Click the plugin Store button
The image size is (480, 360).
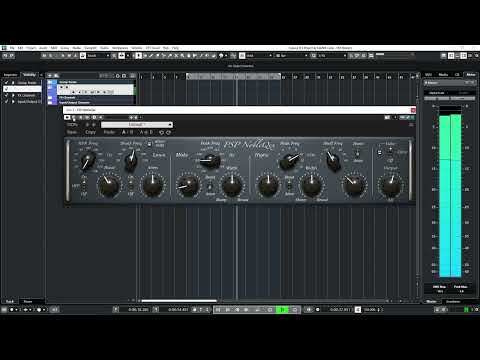coord(72,132)
